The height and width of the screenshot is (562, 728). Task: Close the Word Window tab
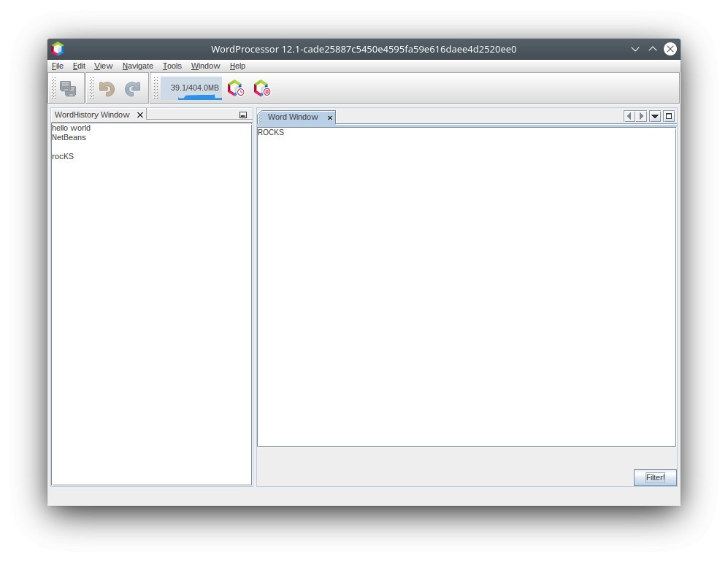(330, 118)
